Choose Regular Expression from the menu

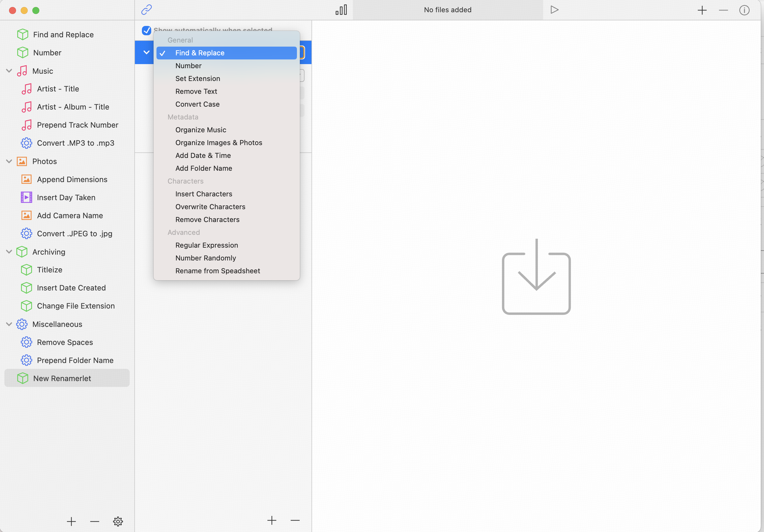click(x=206, y=245)
